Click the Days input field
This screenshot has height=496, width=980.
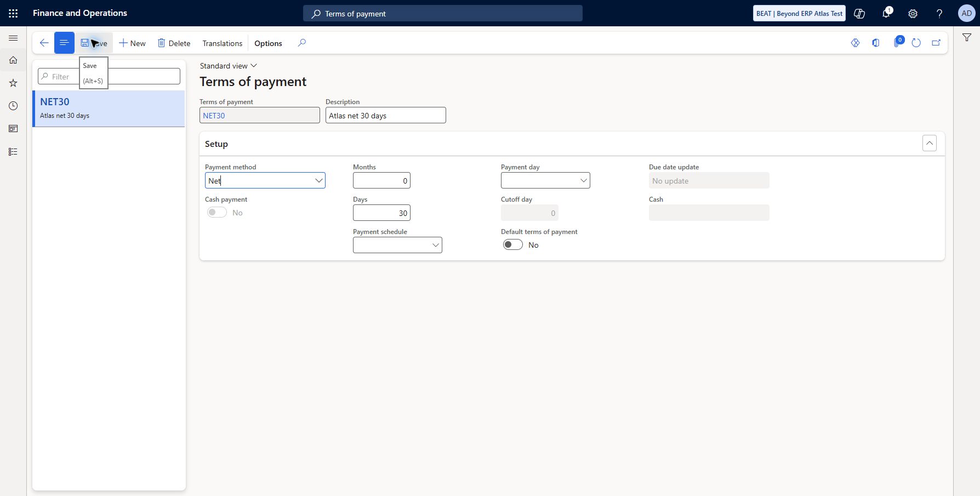point(381,213)
